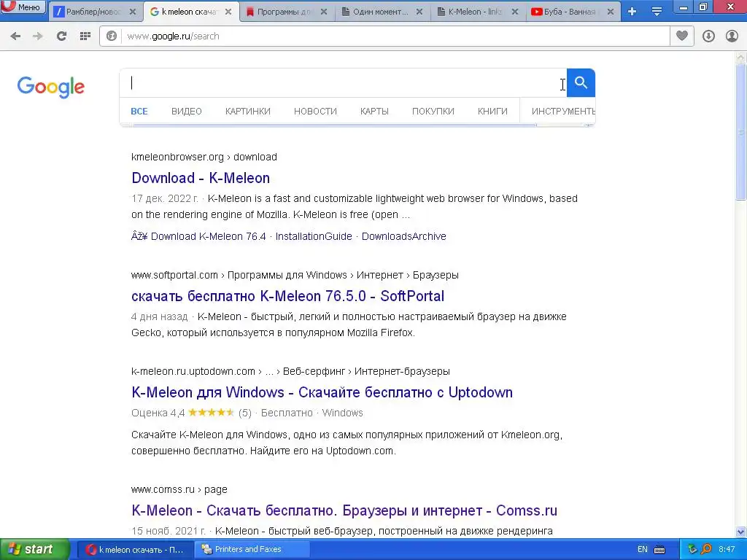This screenshot has width=747, height=560.
Task: Open the Opera Меню button
Action: 23,7
